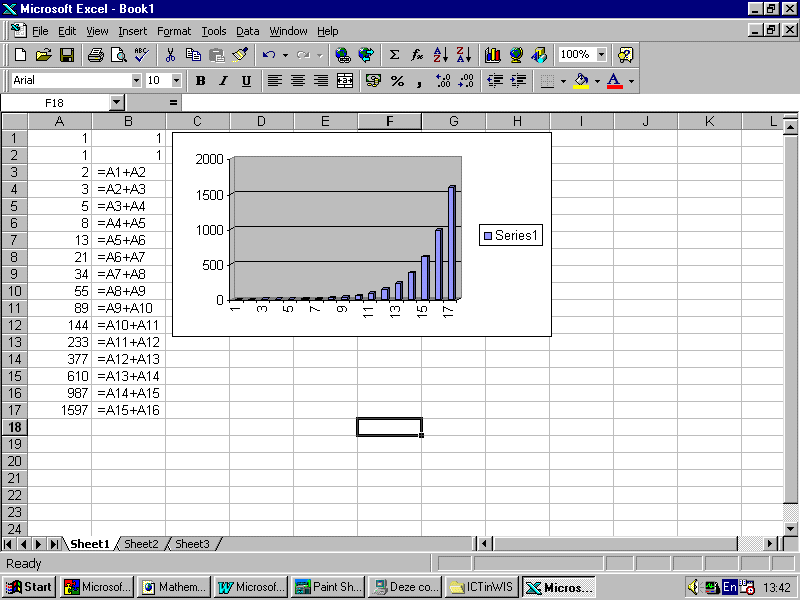Click cell A17 containing 1597
This screenshot has height=600, width=800.
[60, 410]
